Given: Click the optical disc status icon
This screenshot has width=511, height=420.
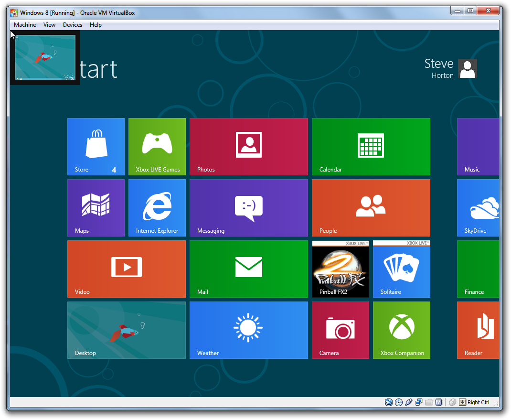Looking at the screenshot, I should 399,402.
